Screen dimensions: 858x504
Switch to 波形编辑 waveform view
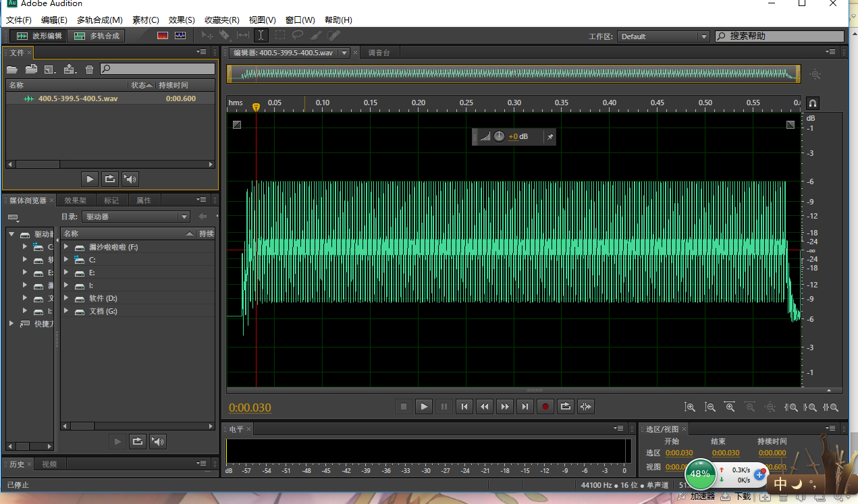(x=39, y=36)
